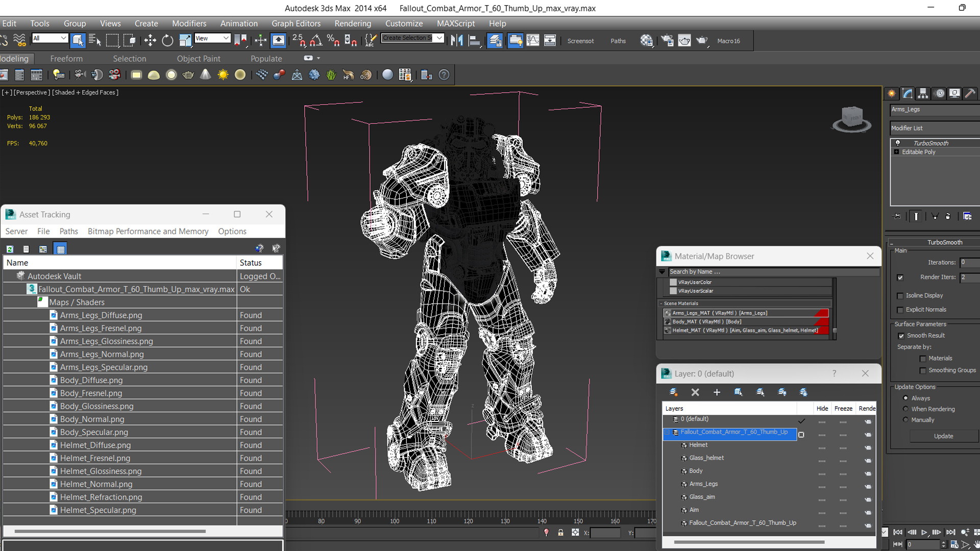
Task: Choose Rectangular Selection Region tool
Action: coord(112,40)
